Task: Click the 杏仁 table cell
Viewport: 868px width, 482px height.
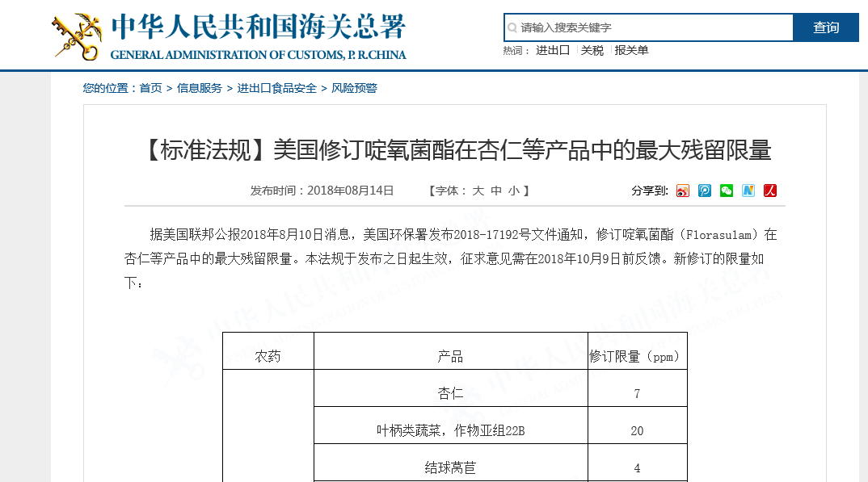Action: (451, 393)
